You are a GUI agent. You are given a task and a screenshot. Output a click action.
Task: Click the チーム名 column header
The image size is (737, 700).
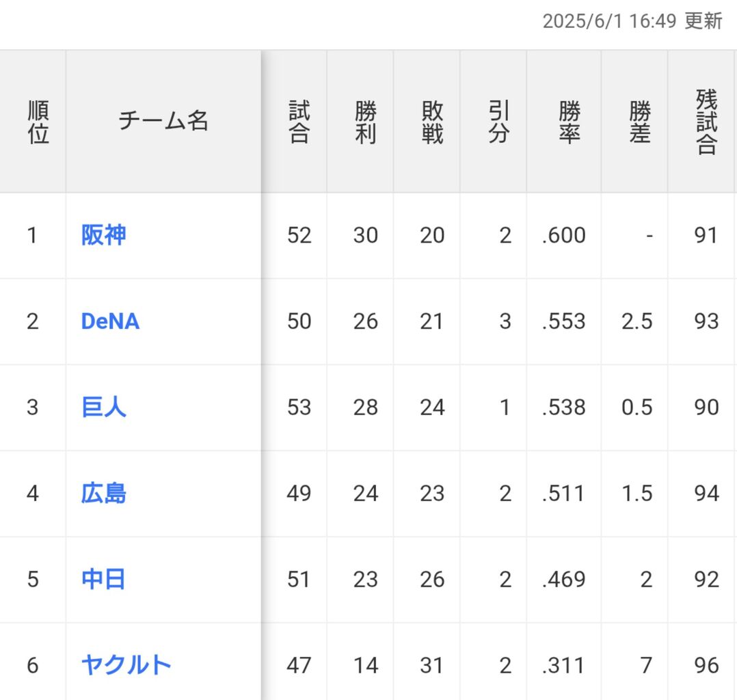[163, 121]
